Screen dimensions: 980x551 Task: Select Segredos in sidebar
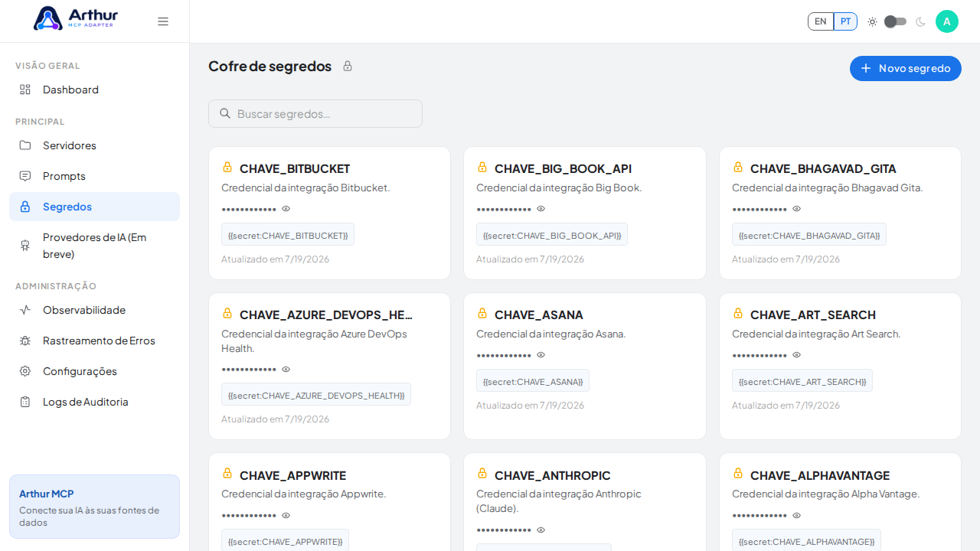click(94, 207)
